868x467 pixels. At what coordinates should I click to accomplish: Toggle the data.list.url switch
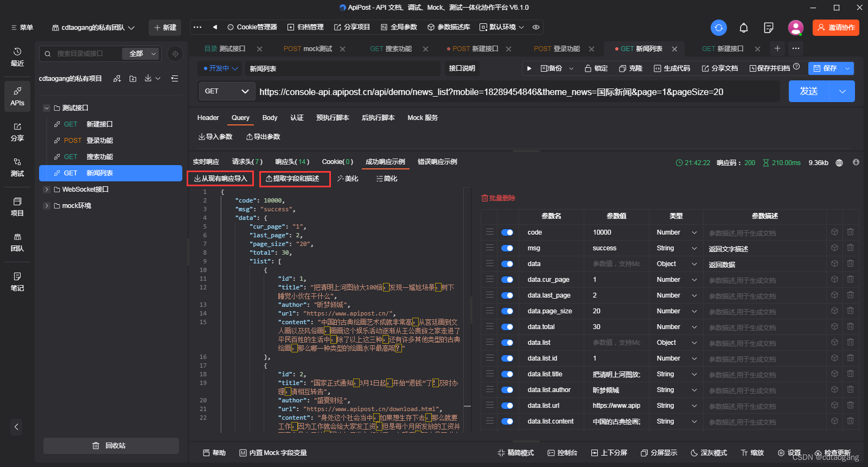click(x=507, y=406)
